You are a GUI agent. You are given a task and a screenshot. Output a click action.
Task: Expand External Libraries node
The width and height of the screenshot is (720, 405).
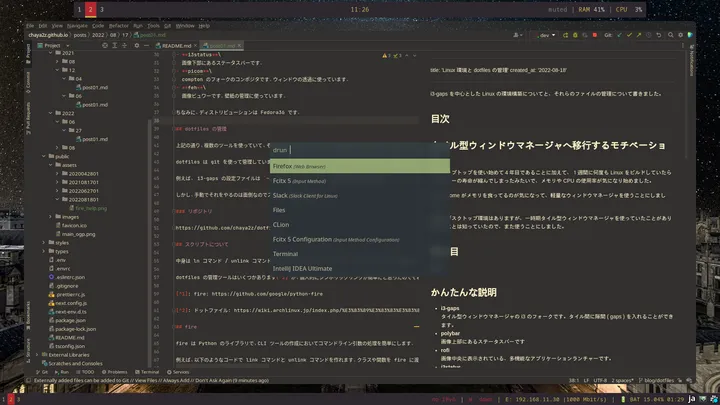click(38, 355)
